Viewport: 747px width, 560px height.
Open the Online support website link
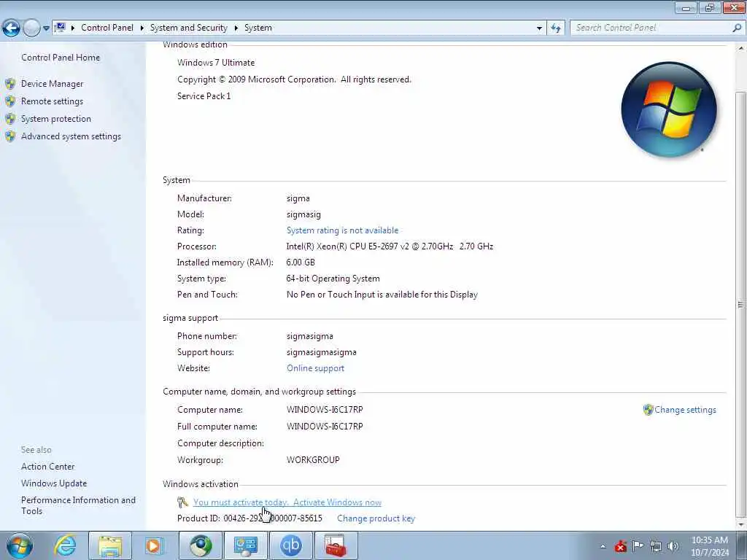[x=315, y=368]
